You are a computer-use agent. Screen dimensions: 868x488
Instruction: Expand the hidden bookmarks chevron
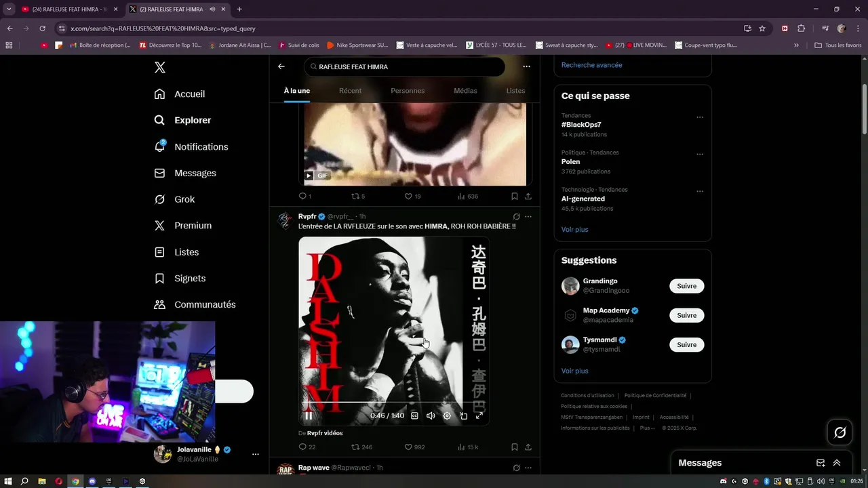tap(796, 45)
